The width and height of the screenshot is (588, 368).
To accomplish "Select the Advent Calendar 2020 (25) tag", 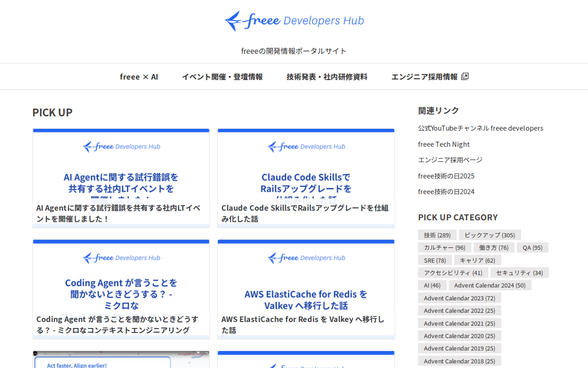I will pos(459,336).
